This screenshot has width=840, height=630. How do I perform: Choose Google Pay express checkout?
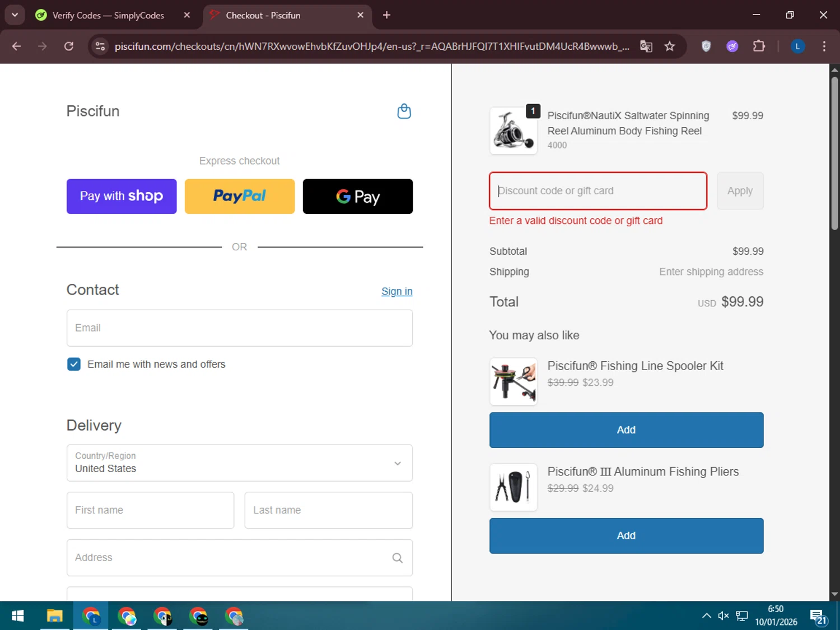tap(358, 196)
